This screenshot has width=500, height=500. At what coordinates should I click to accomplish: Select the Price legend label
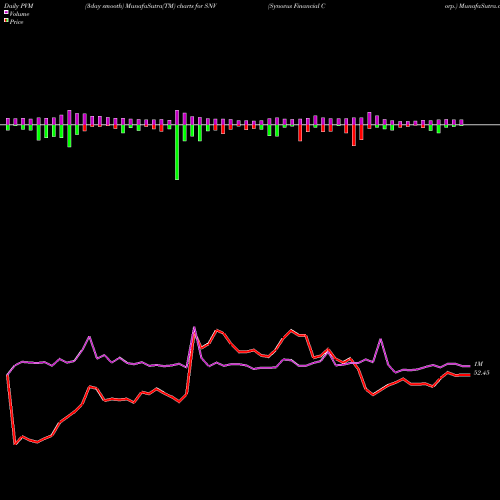click(16, 22)
